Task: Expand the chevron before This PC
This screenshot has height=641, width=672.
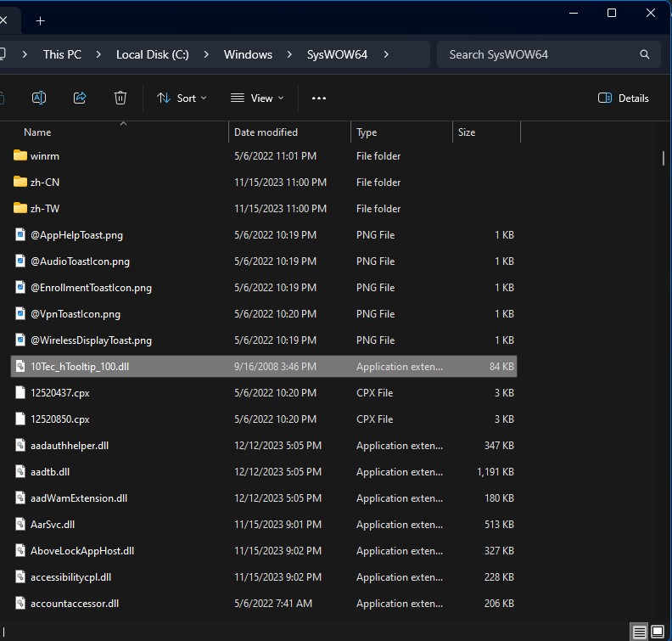Action: coord(25,54)
